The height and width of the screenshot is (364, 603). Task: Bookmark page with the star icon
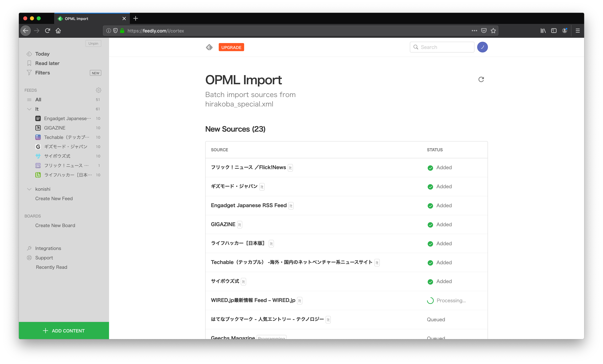[x=493, y=31]
